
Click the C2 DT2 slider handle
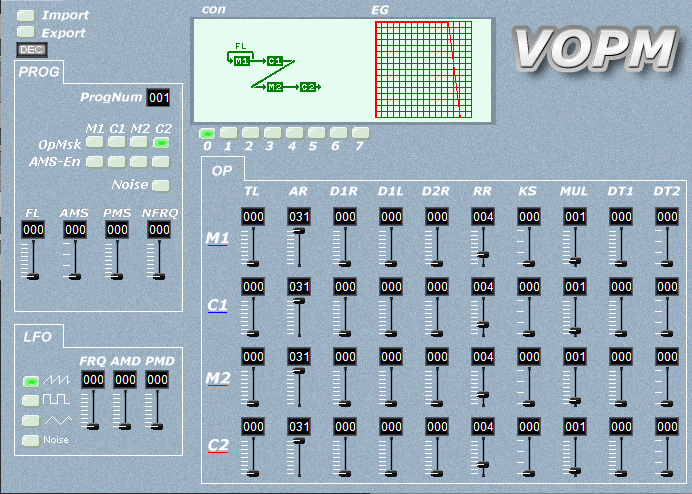[667, 474]
